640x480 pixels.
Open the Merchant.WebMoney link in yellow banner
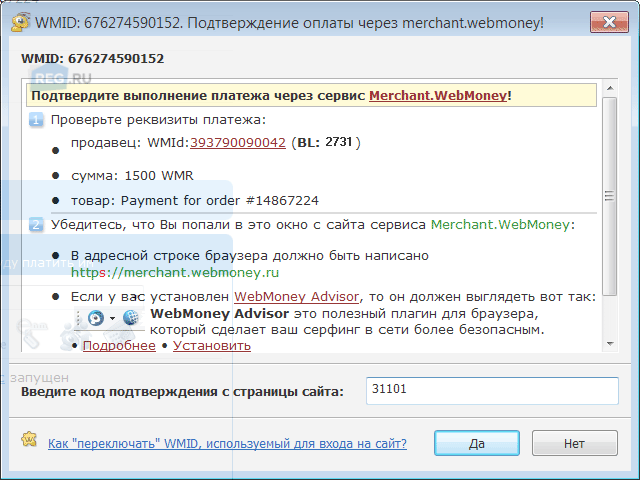pos(438,96)
